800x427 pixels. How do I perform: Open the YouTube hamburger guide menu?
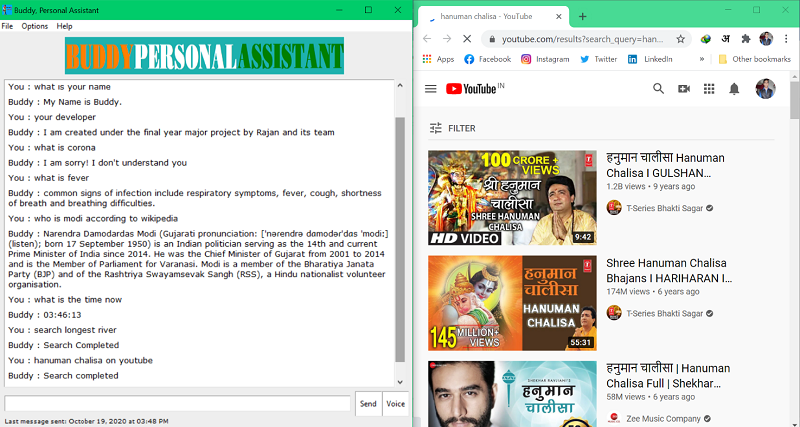430,89
